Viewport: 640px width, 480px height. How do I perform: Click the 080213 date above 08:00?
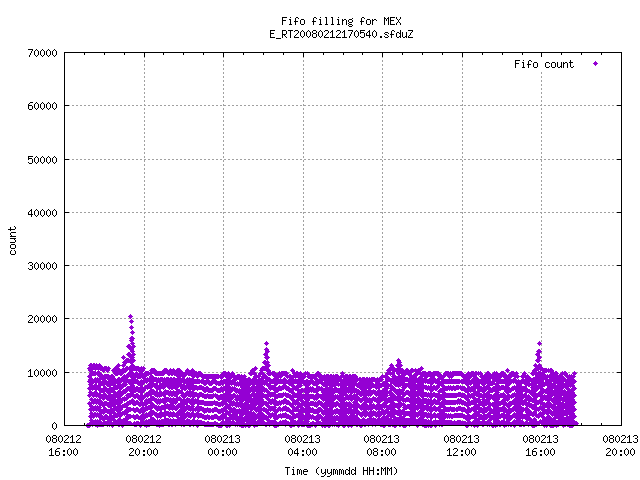tap(381, 439)
